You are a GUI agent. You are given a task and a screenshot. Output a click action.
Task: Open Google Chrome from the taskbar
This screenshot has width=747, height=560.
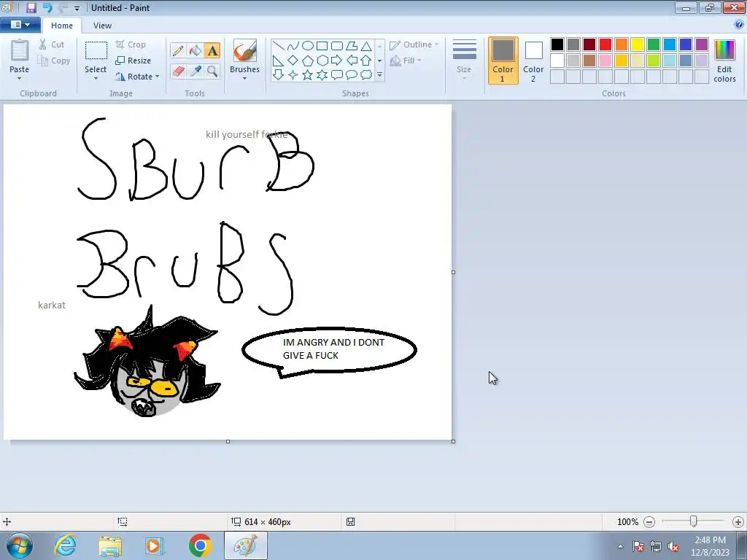click(x=200, y=545)
